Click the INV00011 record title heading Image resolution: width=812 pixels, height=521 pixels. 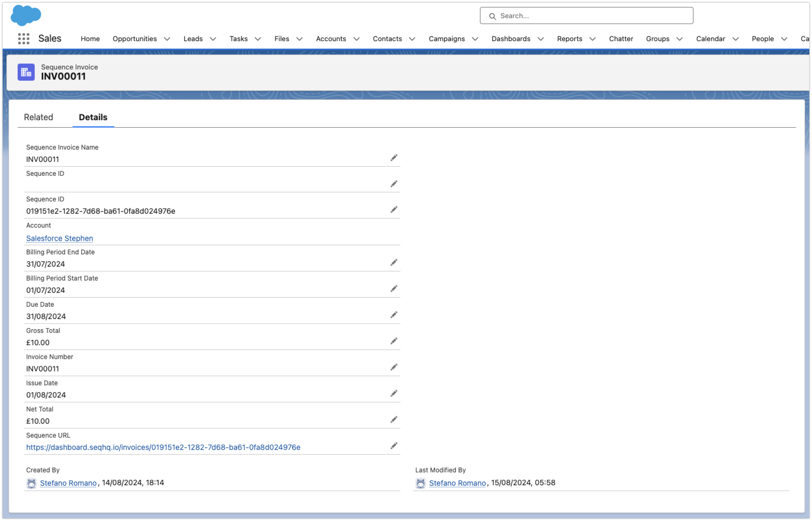pos(63,76)
